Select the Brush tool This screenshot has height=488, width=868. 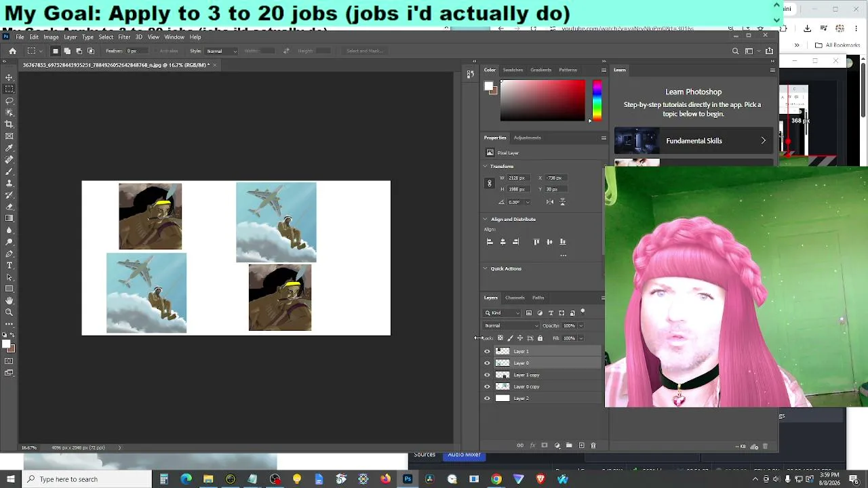tap(9, 171)
